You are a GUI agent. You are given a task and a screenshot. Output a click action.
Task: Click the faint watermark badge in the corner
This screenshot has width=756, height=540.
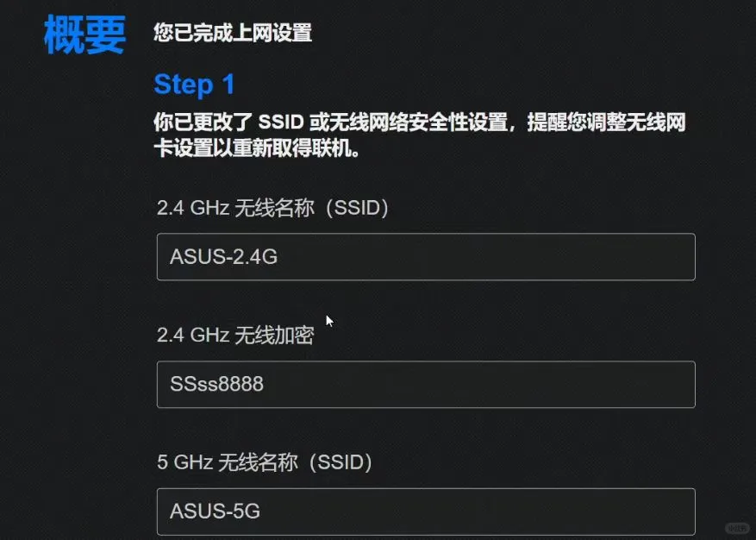(x=736, y=528)
